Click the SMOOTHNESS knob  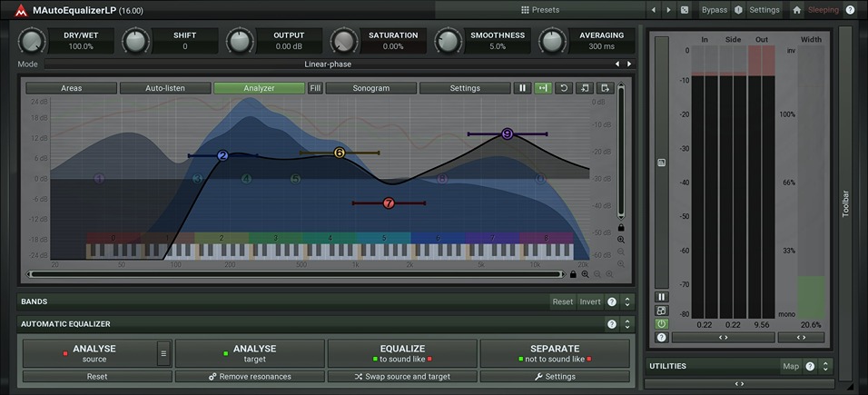pos(448,41)
